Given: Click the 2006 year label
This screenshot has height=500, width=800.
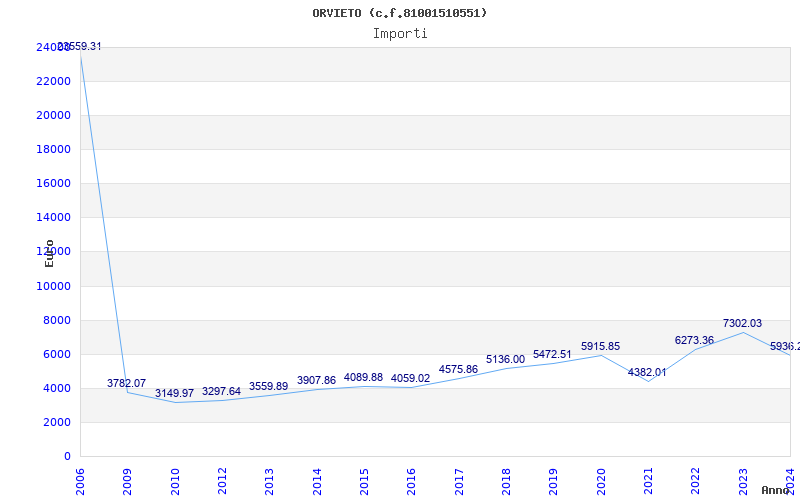Looking at the screenshot, I should [80, 482].
